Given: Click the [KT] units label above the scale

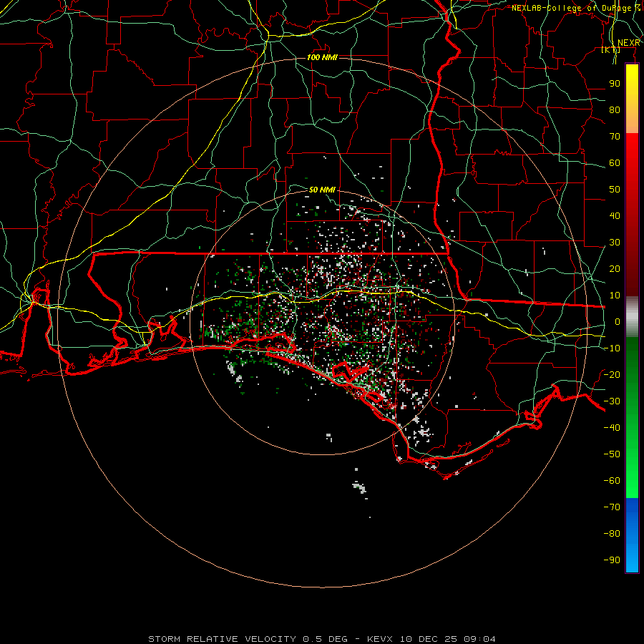Looking at the screenshot, I should (611, 49).
